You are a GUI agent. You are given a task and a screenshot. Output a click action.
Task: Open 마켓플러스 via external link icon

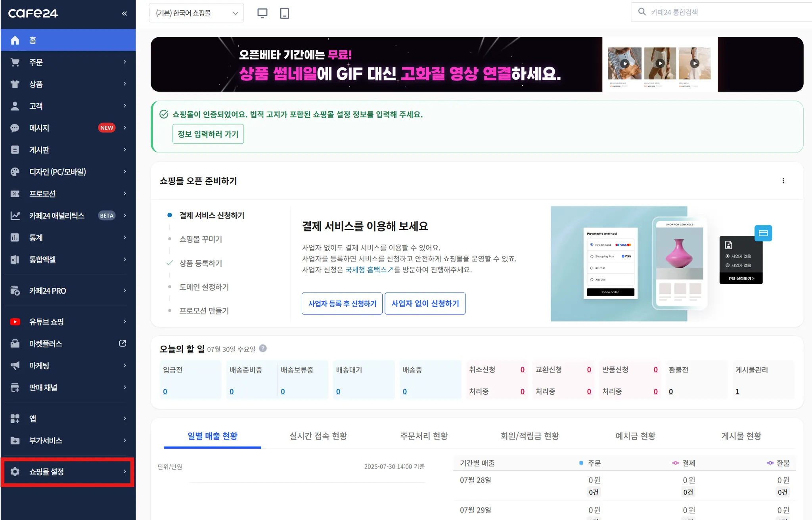123,343
